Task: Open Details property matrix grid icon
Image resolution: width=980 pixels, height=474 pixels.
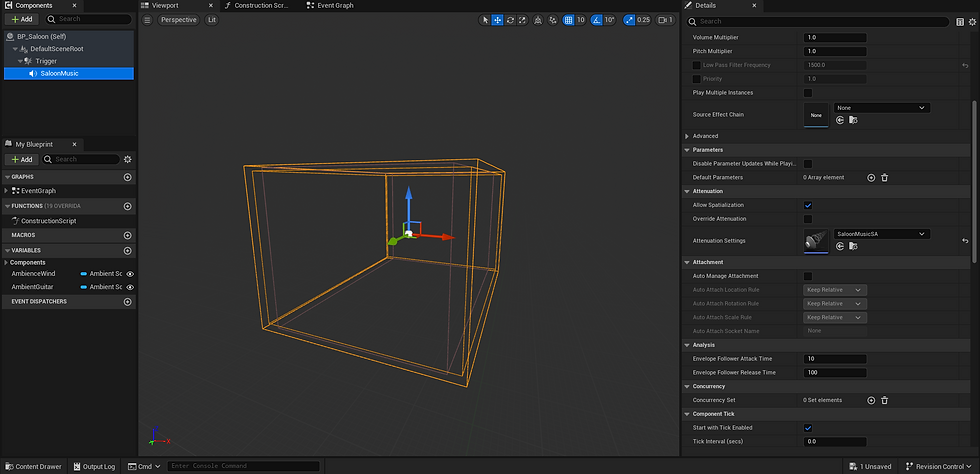Action: click(960, 22)
